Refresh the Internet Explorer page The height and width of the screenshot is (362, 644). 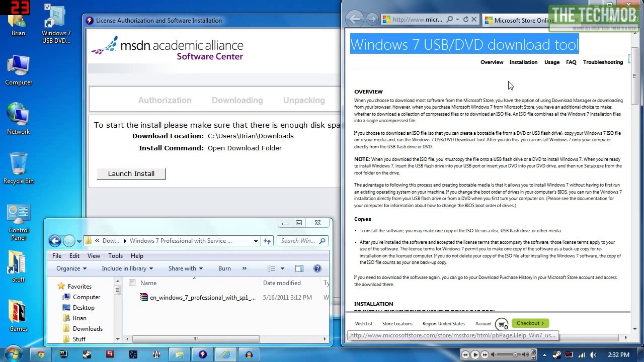tap(465, 20)
